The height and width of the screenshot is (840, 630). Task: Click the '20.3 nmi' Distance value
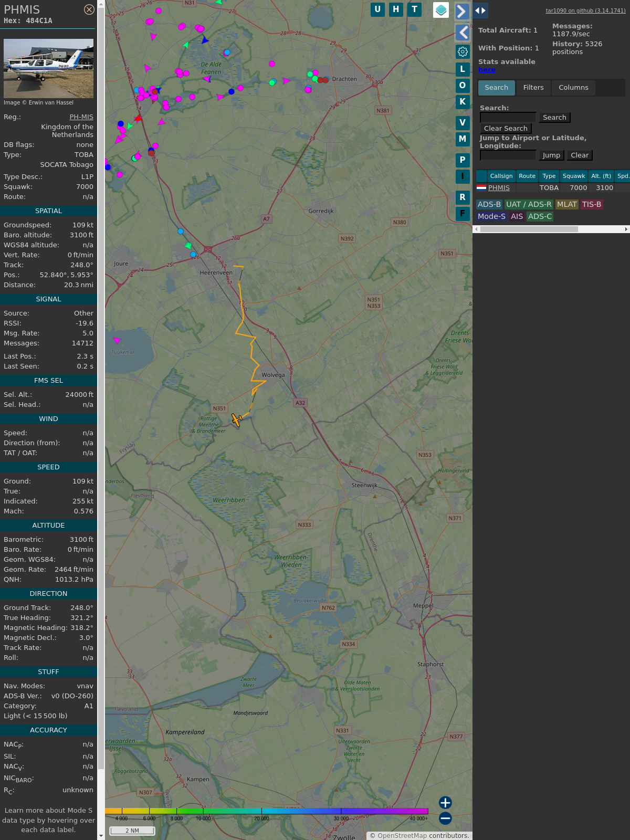point(79,285)
